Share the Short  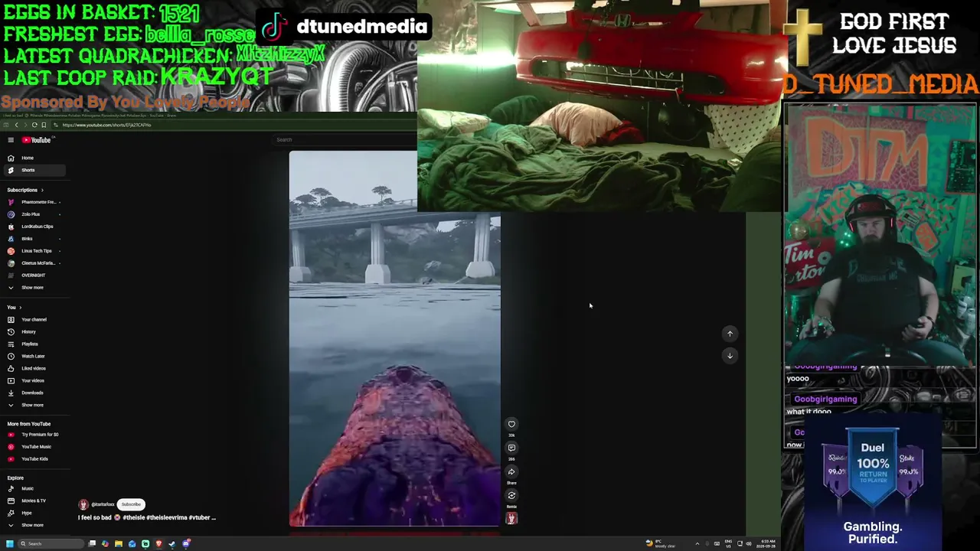pos(511,472)
